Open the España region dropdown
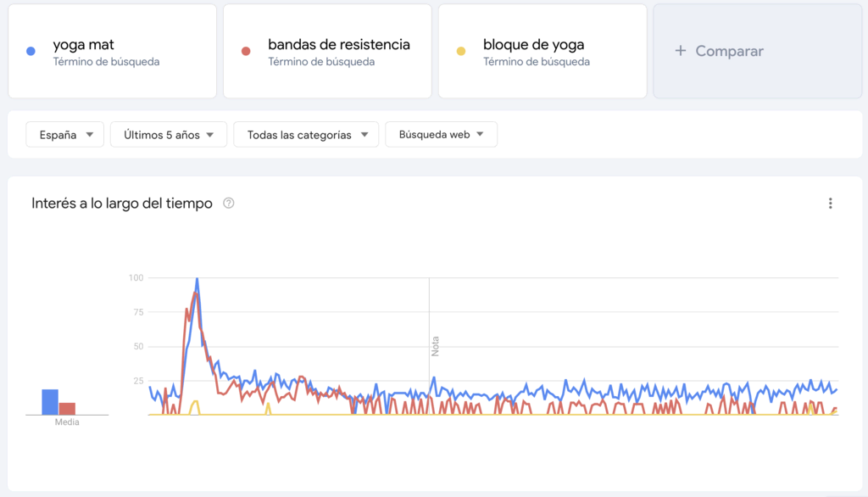Screen dimensions: 868x497 pos(64,134)
